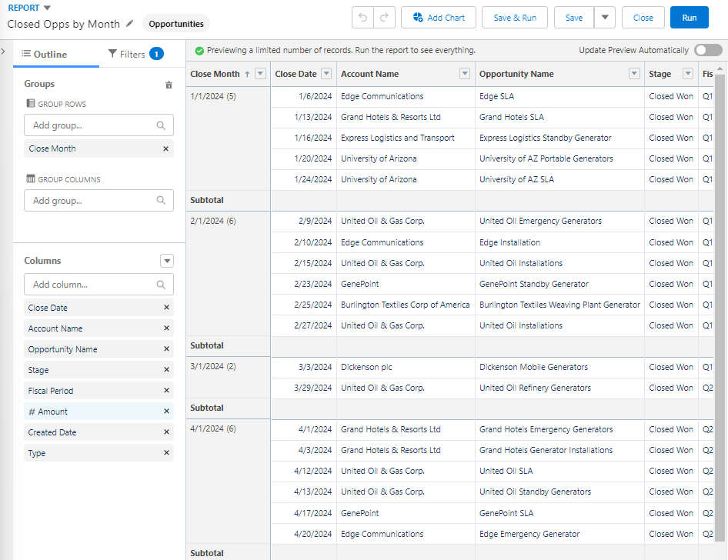Remove Stage column with X
Image resolution: width=728 pixels, height=560 pixels.
(166, 370)
